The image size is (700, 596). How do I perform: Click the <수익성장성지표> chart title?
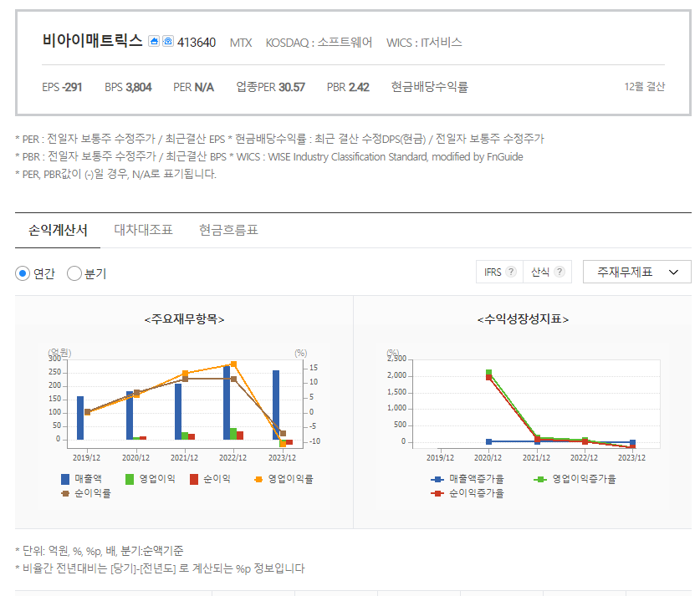tap(523, 319)
